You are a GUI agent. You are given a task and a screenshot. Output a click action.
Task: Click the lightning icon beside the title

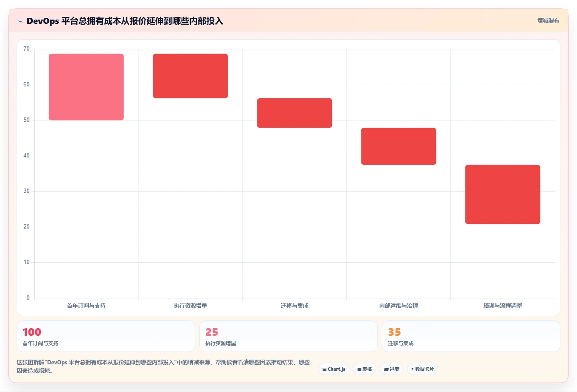(20, 21)
